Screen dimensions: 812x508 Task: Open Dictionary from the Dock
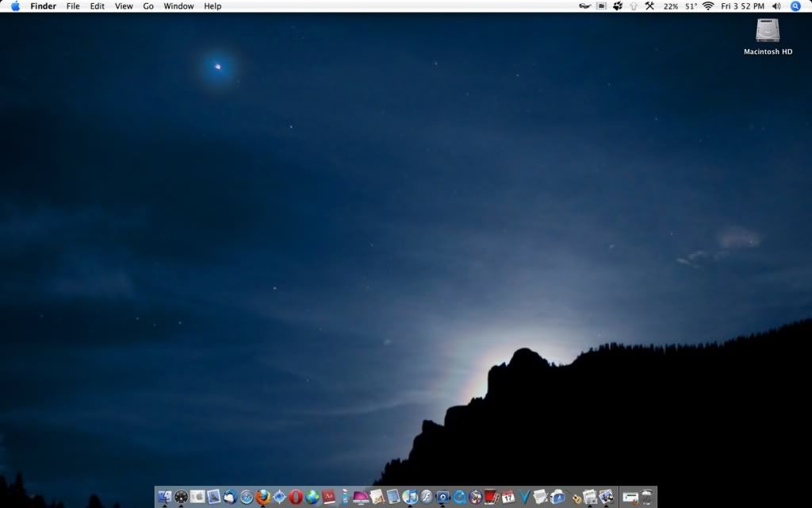click(x=328, y=497)
